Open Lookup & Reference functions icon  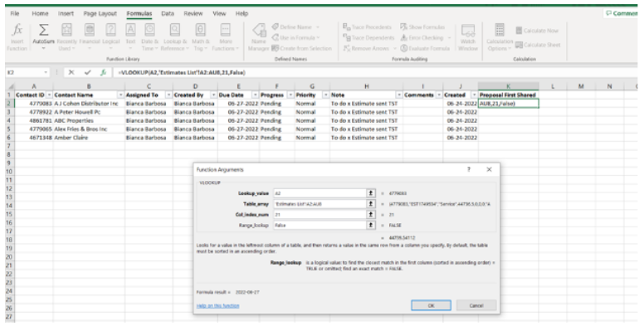point(175,31)
